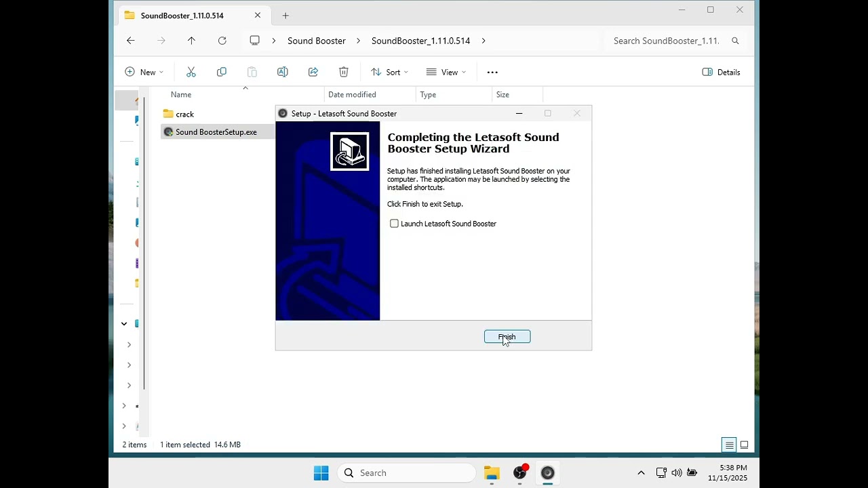Click the '2 items' status bar text
The height and width of the screenshot is (488, 868).
(134, 445)
